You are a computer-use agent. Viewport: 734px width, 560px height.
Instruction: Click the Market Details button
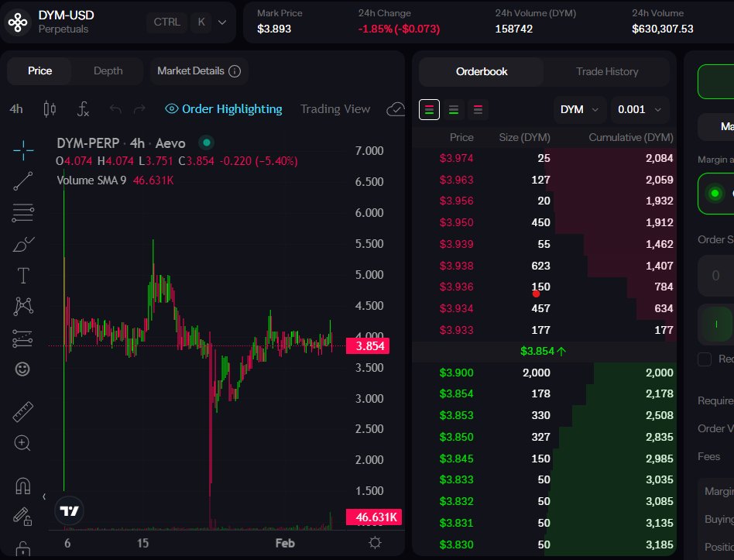199,71
